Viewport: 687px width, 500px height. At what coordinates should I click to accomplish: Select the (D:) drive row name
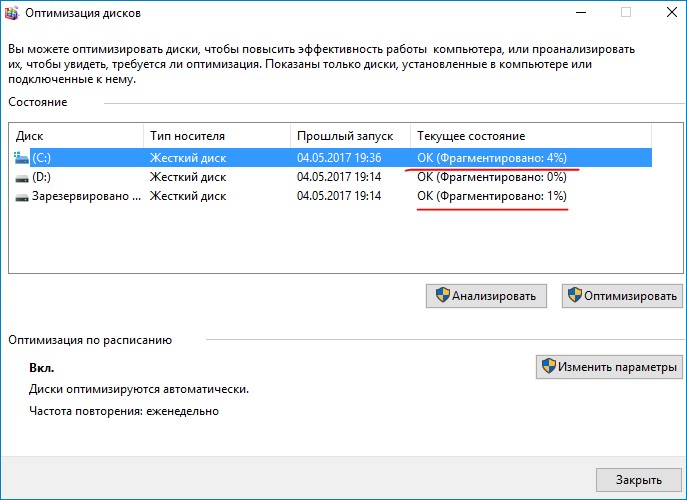41,177
